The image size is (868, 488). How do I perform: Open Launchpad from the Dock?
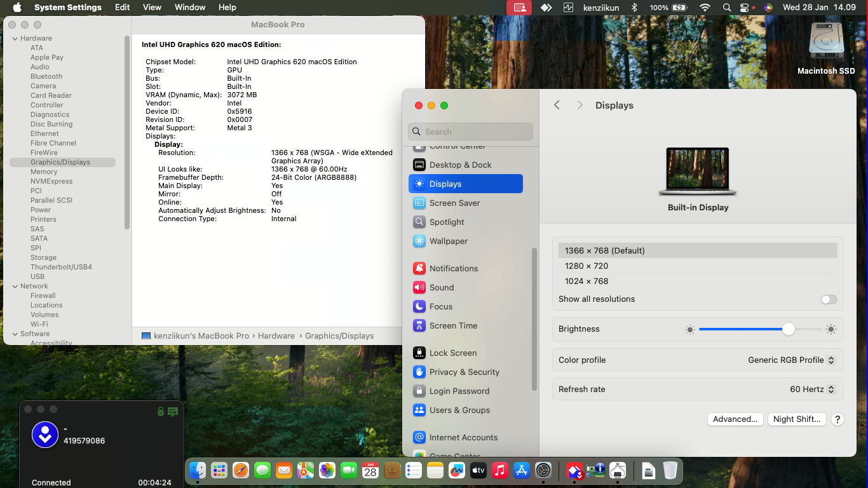(219, 471)
